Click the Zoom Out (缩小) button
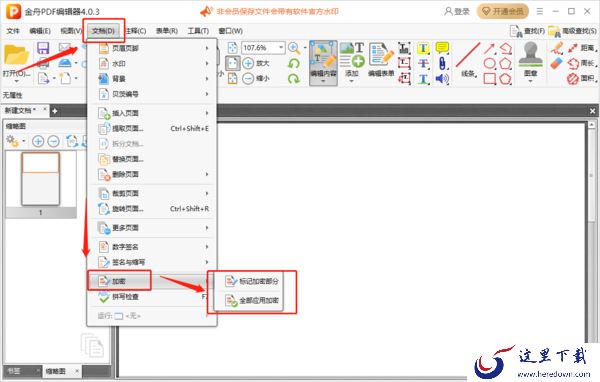The image size is (600, 382). (x=256, y=78)
